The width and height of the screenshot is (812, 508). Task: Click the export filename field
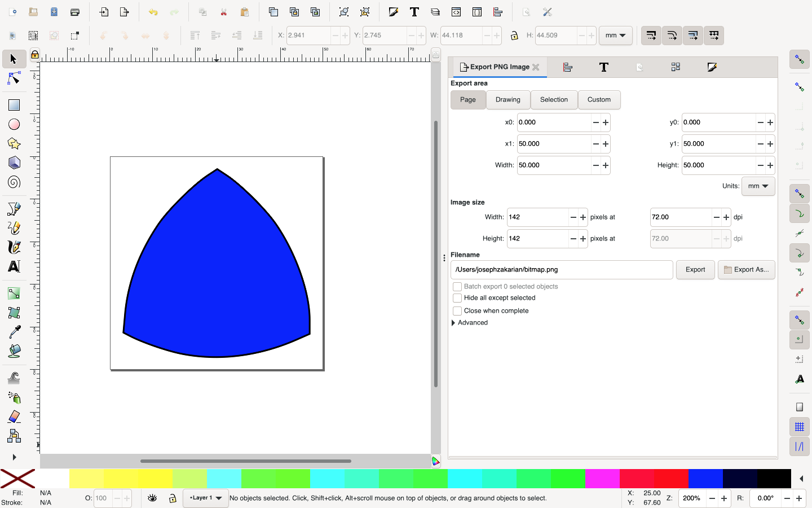pyautogui.click(x=561, y=270)
